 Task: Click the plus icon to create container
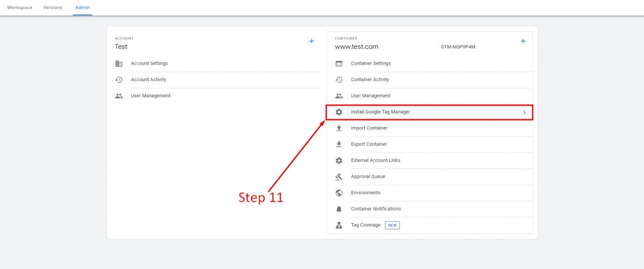pyautogui.click(x=523, y=41)
